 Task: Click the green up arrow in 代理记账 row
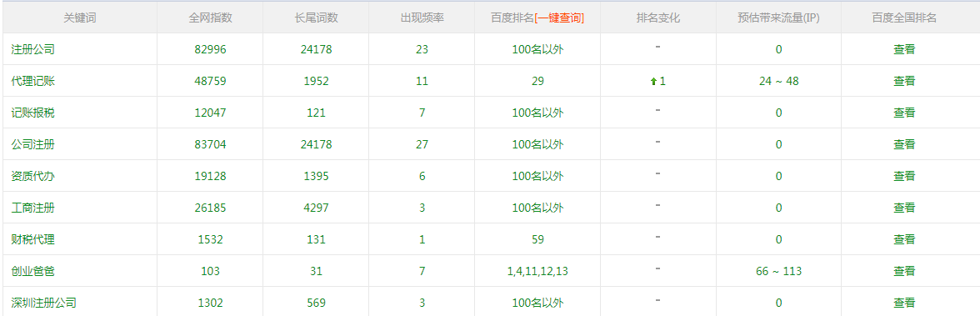(x=653, y=82)
